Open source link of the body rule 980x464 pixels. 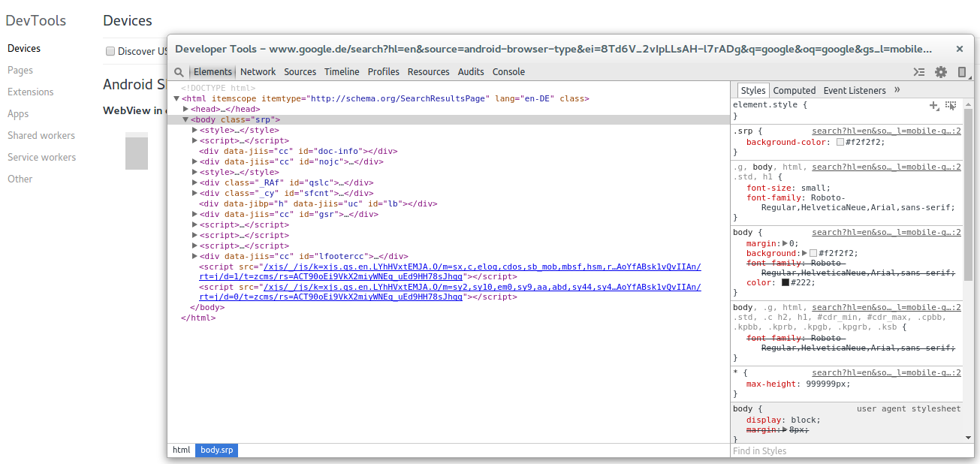click(886, 233)
